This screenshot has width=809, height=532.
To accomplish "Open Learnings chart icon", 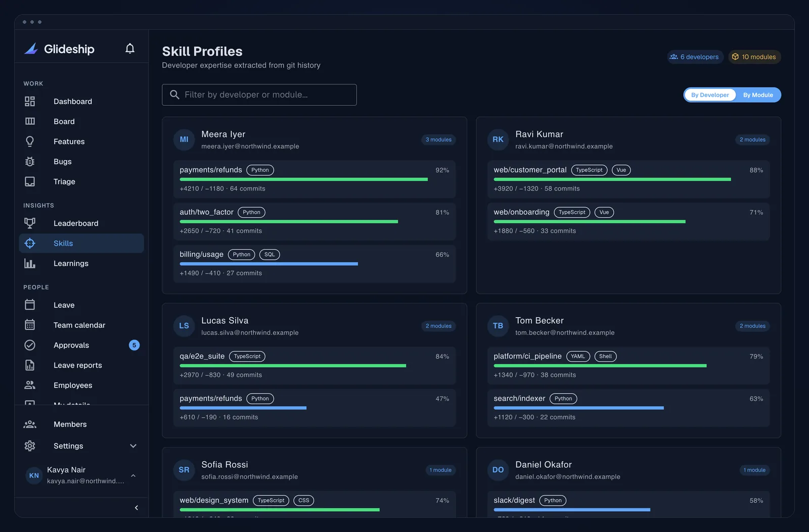I will [x=30, y=263].
